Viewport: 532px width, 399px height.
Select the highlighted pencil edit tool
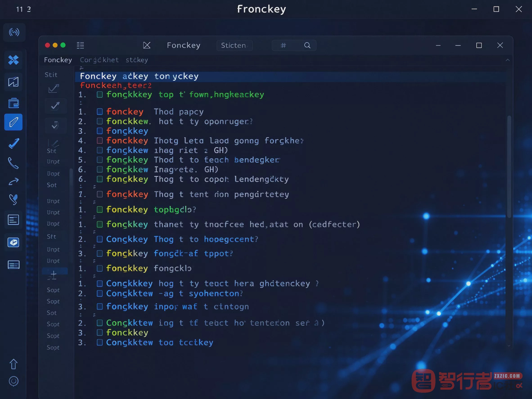(14, 122)
